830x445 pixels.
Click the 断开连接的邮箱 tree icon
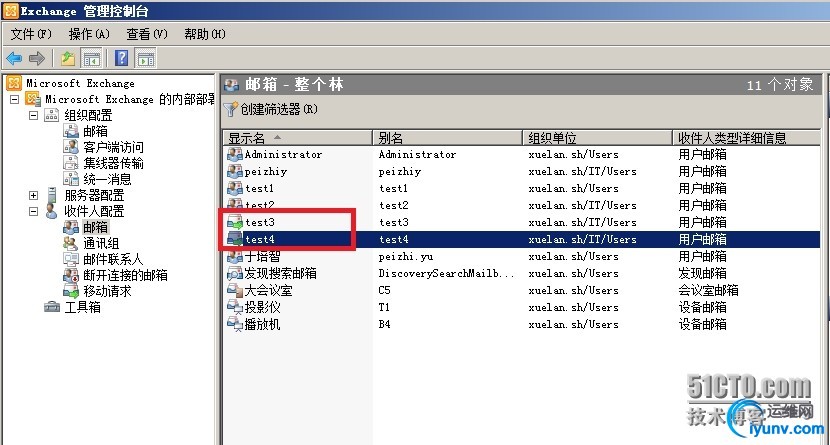71,275
